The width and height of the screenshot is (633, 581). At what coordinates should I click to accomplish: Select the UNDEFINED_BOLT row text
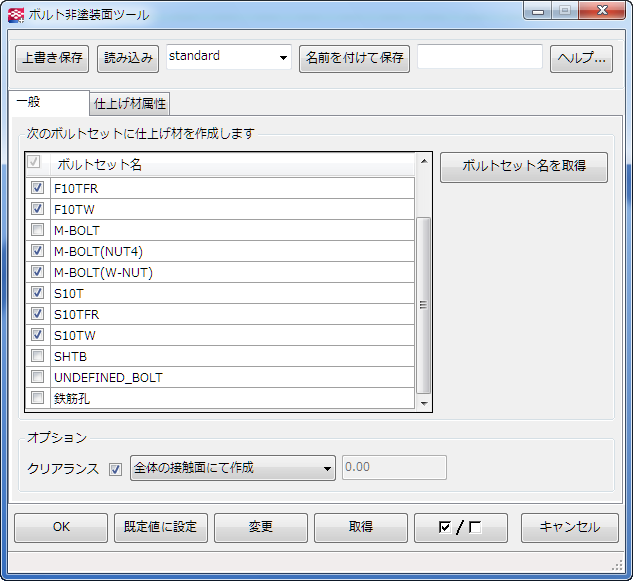pyautogui.click(x=108, y=377)
